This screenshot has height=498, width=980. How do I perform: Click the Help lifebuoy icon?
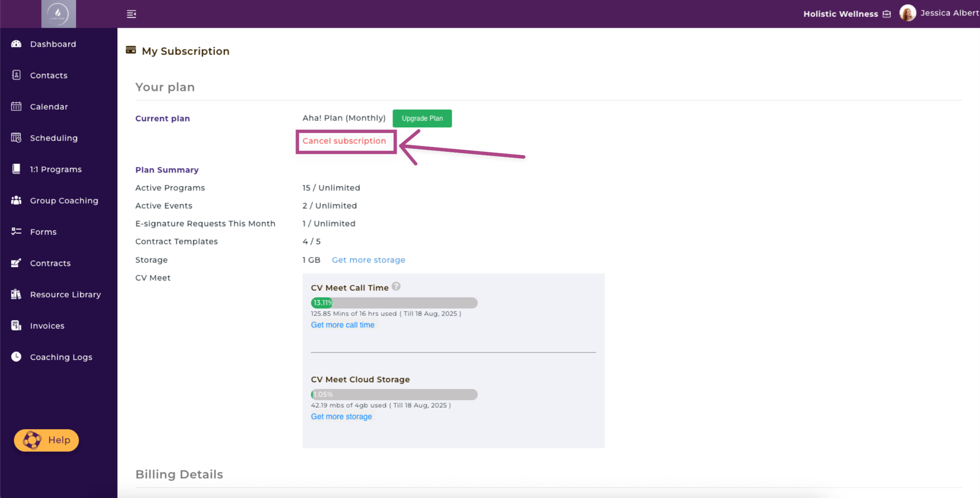point(32,440)
